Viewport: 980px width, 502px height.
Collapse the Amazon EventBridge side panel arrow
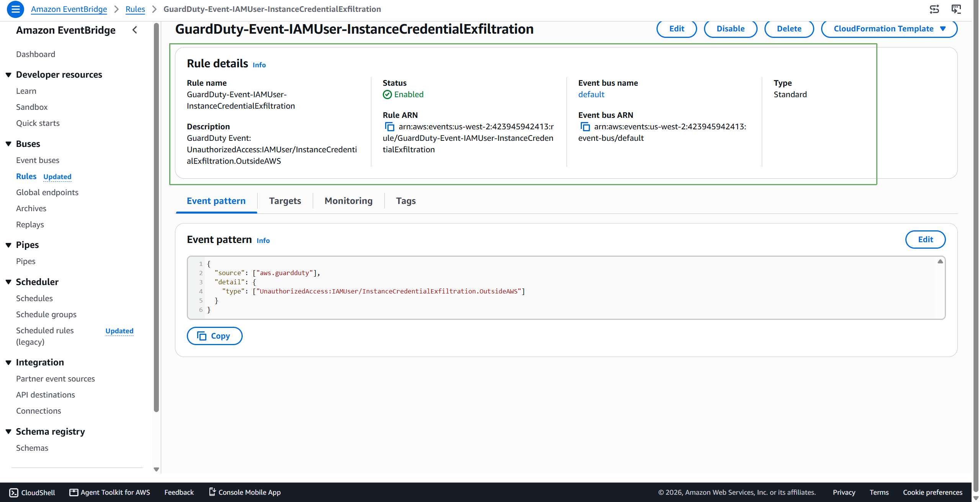135,30
